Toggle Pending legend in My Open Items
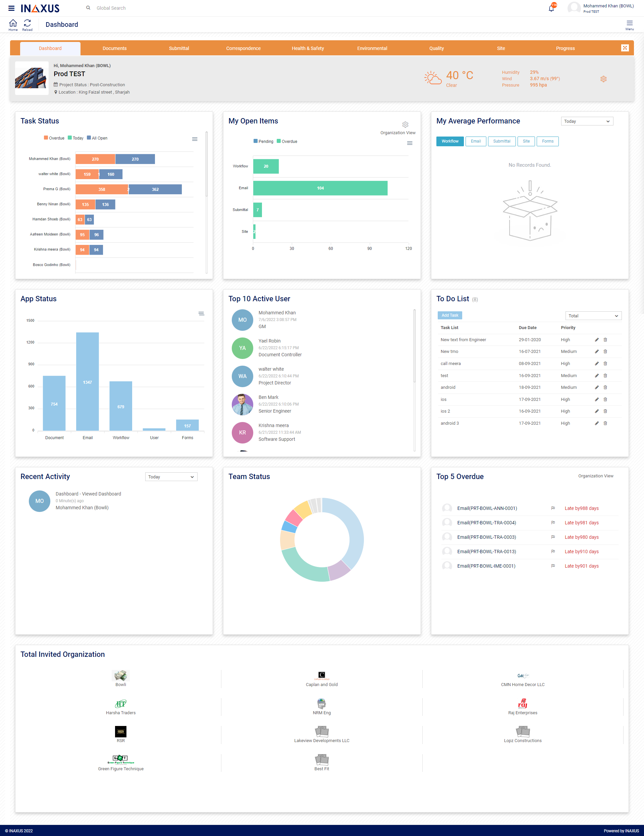This screenshot has height=836, width=644. [263, 141]
